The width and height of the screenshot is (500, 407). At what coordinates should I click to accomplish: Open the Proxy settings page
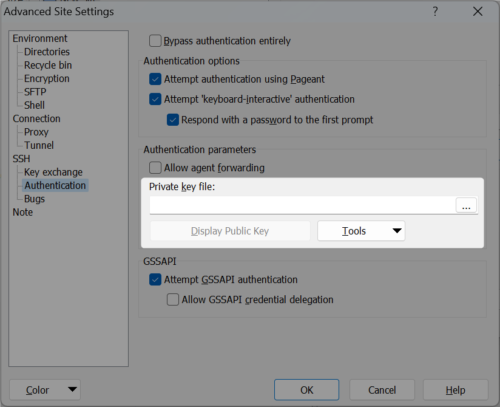(36, 132)
